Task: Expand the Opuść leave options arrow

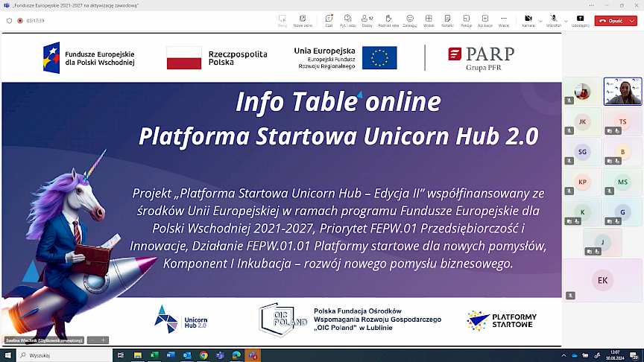Action: coord(632,21)
